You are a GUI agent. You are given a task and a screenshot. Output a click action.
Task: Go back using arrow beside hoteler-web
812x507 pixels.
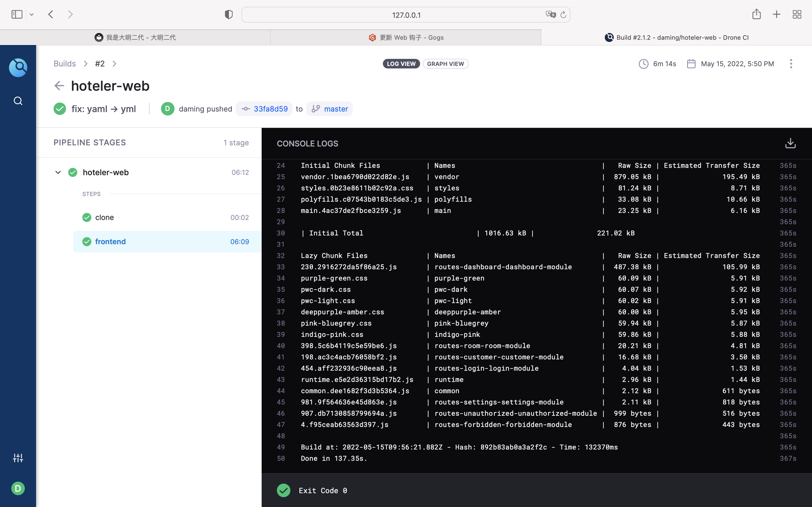click(59, 86)
